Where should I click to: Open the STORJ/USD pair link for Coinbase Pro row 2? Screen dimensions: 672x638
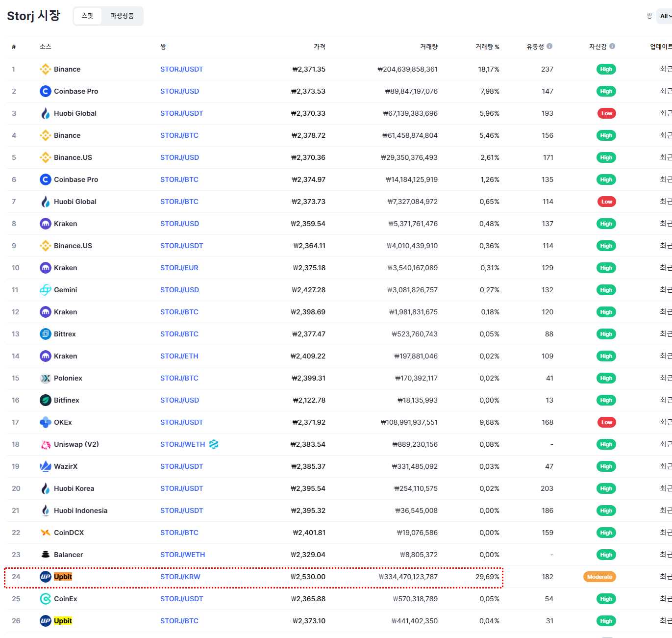tap(179, 91)
